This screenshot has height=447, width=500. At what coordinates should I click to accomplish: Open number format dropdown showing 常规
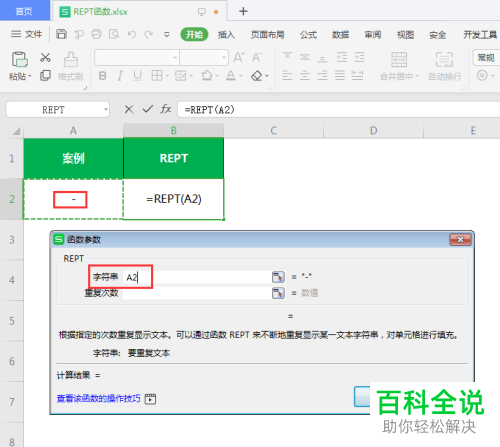[486, 58]
